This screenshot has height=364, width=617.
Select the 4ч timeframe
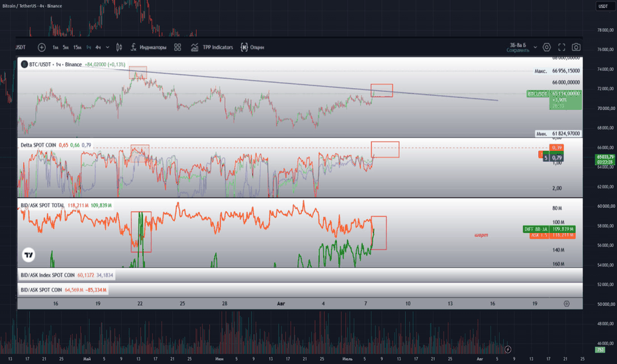point(98,47)
